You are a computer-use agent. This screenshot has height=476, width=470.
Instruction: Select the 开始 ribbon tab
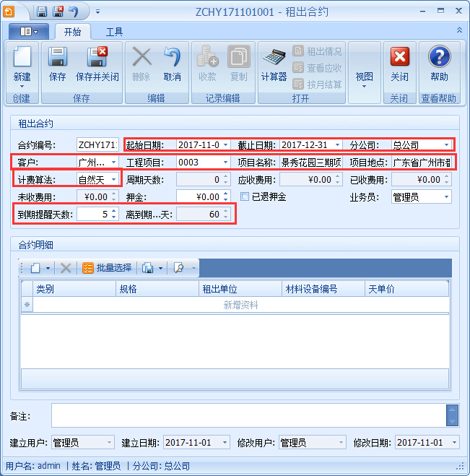tap(72, 32)
